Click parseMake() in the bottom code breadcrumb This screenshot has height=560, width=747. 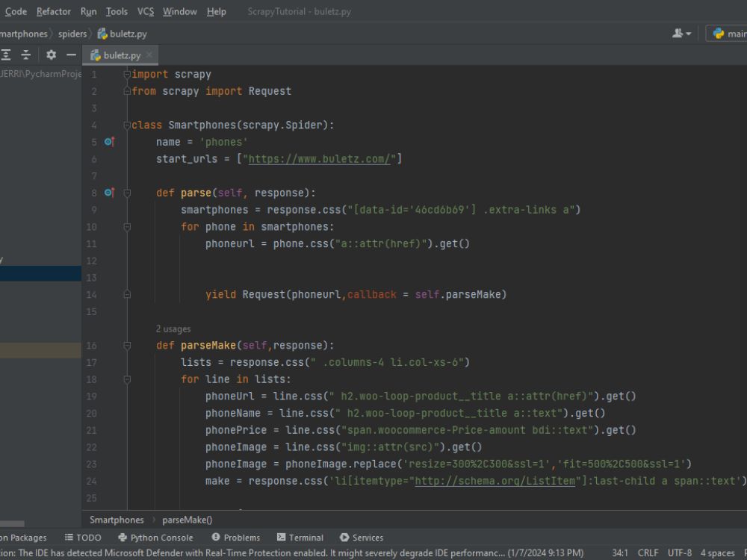(x=187, y=520)
